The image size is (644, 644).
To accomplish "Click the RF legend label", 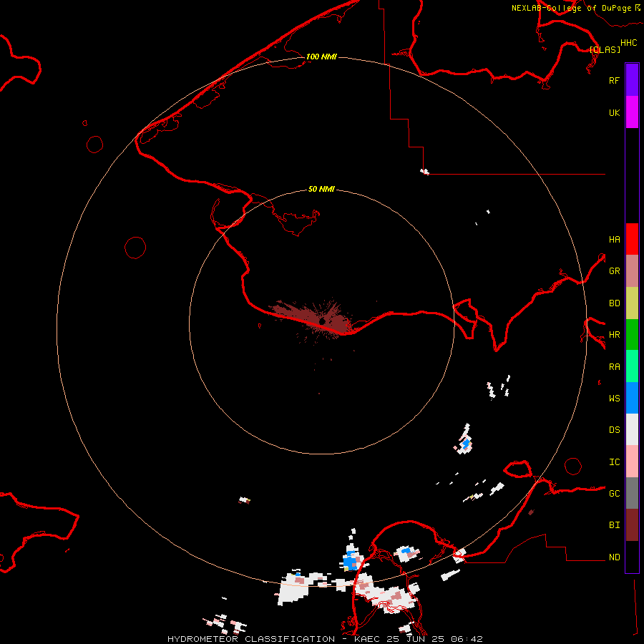I will point(614,80).
